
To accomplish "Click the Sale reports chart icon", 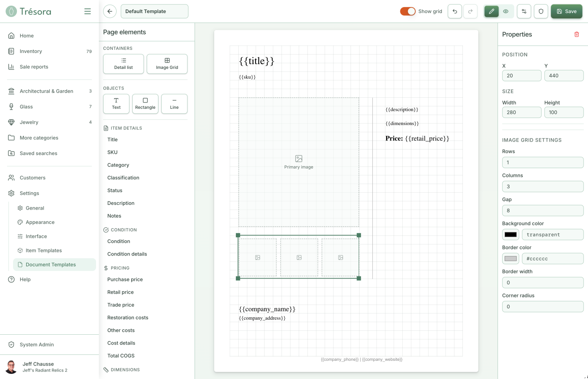I will click(x=11, y=66).
